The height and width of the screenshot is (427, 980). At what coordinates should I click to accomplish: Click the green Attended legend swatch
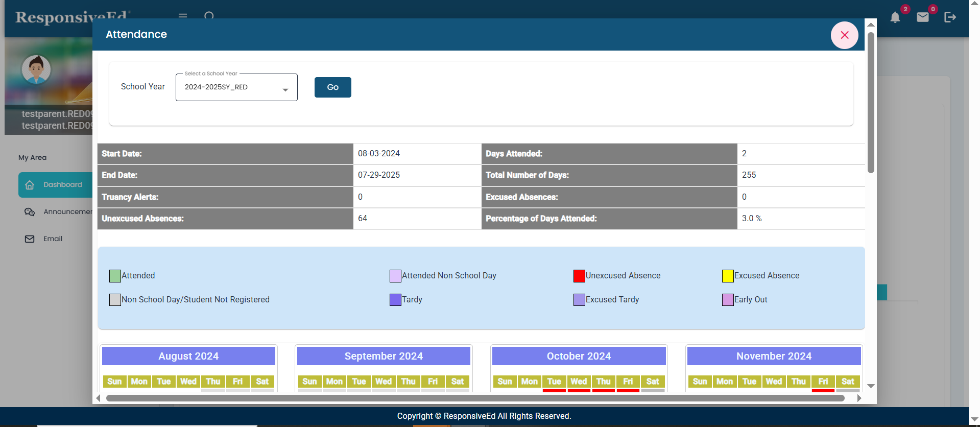(115, 276)
